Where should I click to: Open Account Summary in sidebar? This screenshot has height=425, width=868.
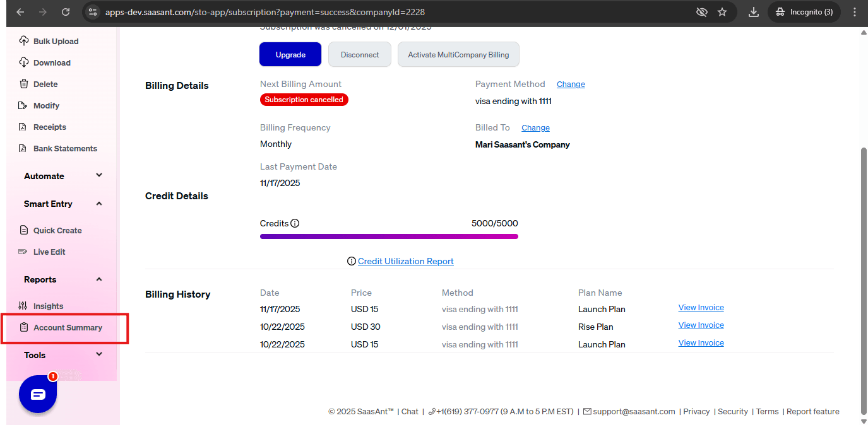click(68, 327)
